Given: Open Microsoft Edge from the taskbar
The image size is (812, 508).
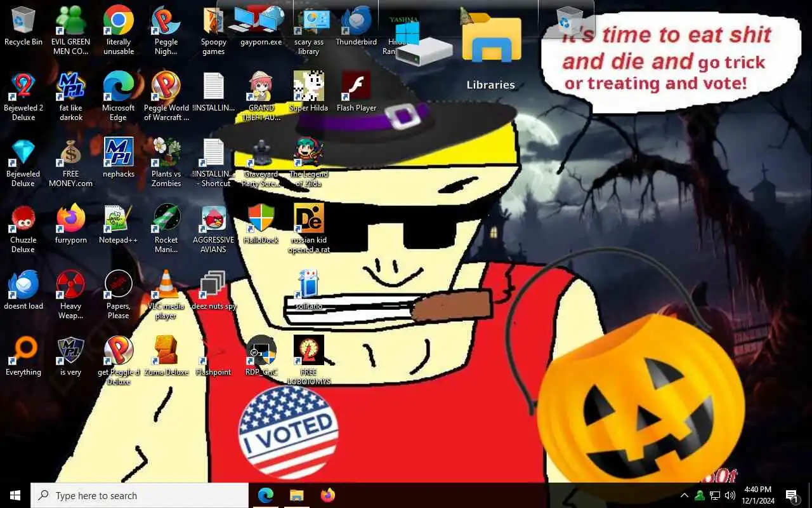Looking at the screenshot, I should point(266,495).
